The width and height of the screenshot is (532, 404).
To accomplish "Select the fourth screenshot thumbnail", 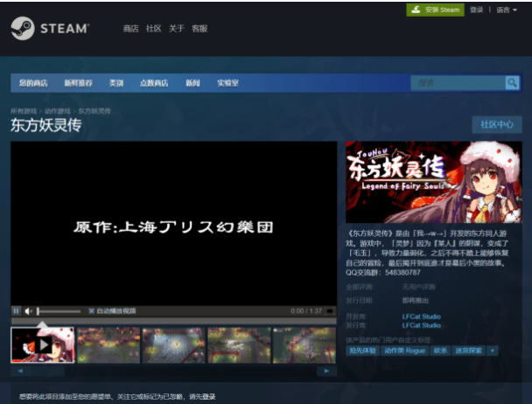I will coord(239,345).
